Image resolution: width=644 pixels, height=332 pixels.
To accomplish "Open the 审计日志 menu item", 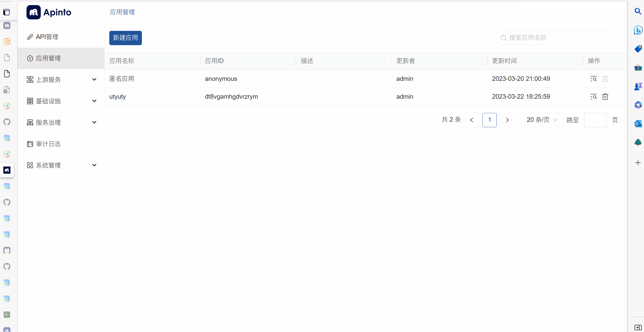I will pos(48,144).
